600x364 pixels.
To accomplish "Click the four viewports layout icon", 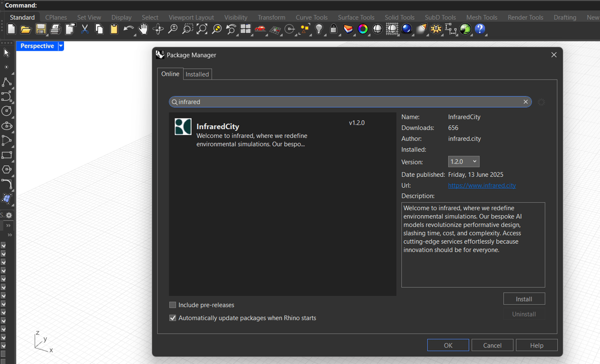I will [245, 29].
